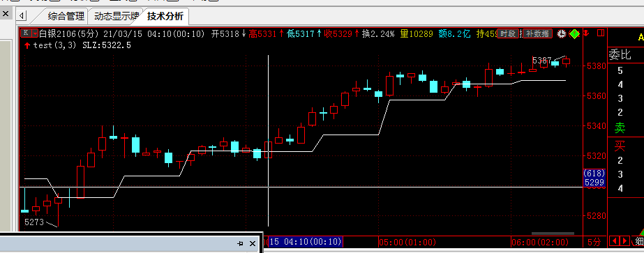Screen dimensions: 644x253
Task: Click the red anchor icon
Action: pyautogui.click(x=586, y=33)
